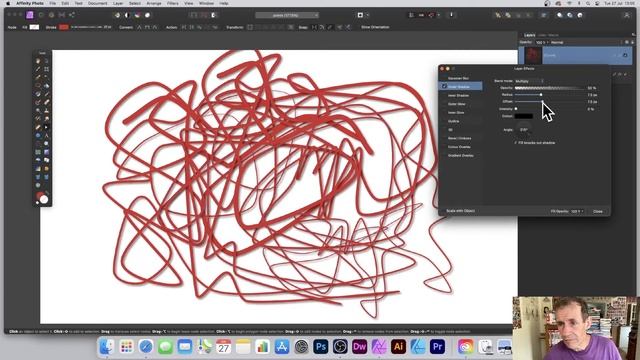The height and width of the screenshot is (360, 640).
Task: Open Calendar from the dock
Action: 223,347
